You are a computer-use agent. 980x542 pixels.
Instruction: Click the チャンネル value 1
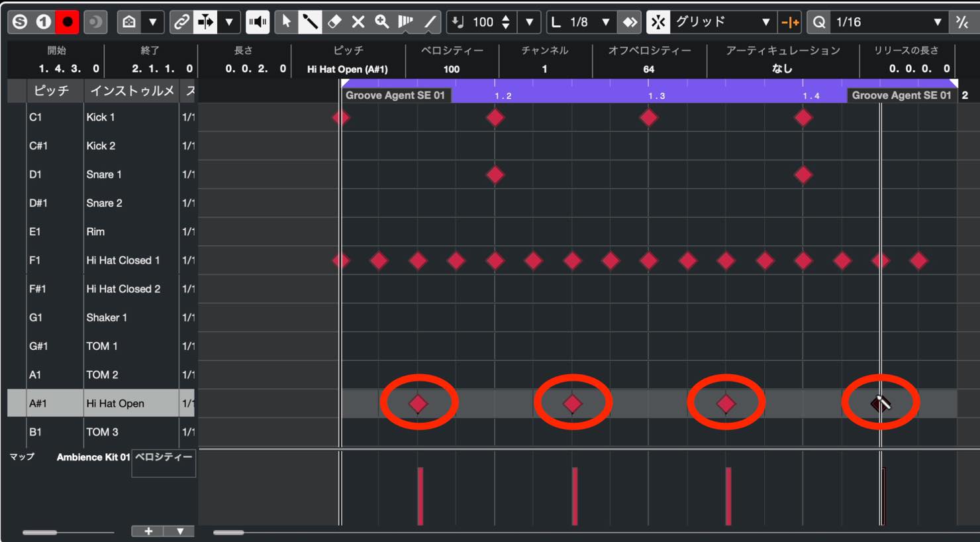(544, 69)
